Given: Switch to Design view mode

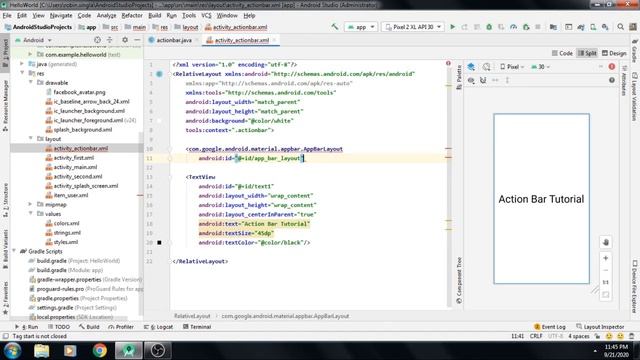Looking at the screenshot, I should (614, 53).
